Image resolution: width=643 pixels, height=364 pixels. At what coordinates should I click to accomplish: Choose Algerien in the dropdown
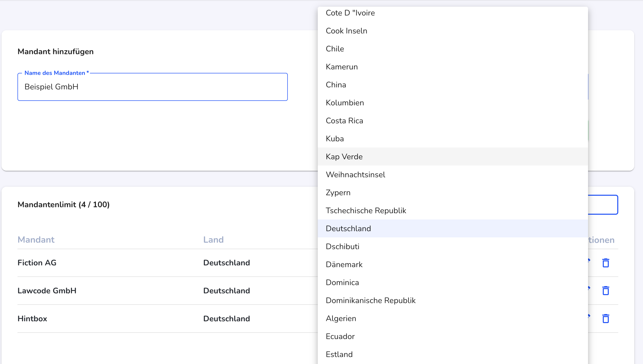point(453,319)
